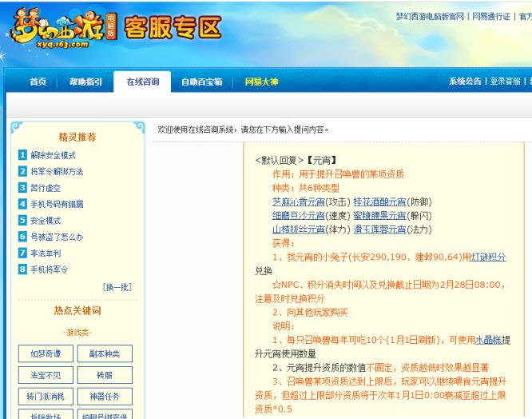Click the 如梦奇谭 keyword button
Screen dimensions: 532x419
46,353
